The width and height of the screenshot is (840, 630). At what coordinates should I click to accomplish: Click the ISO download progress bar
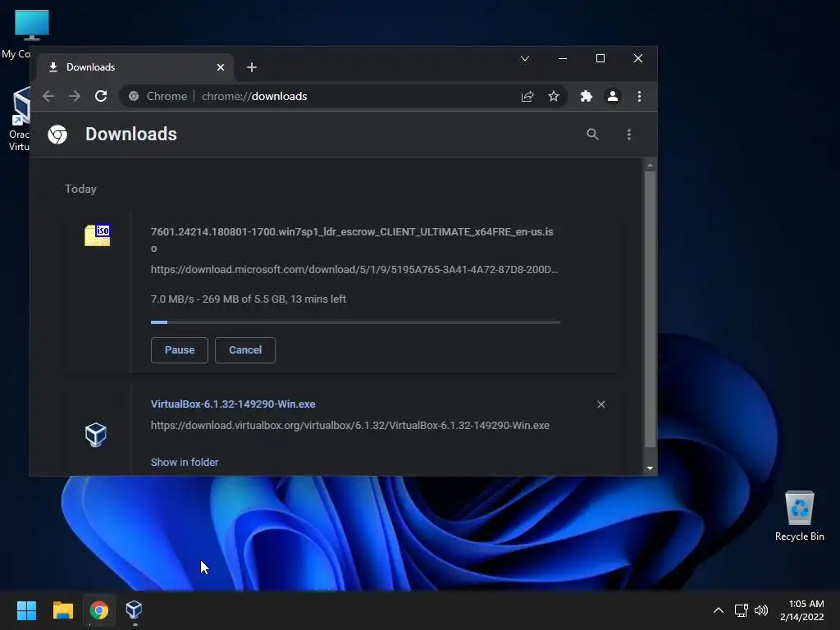[x=356, y=322]
